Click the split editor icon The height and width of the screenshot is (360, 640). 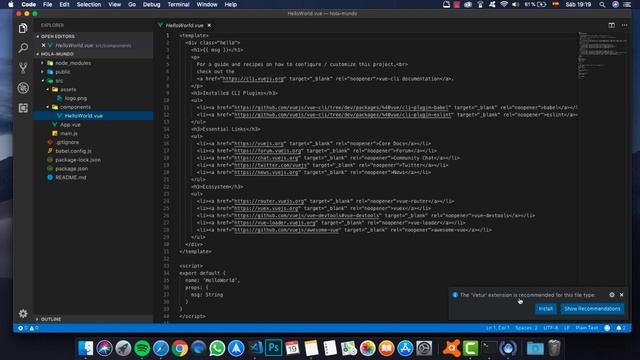pyautogui.click(x=611, y=25)
